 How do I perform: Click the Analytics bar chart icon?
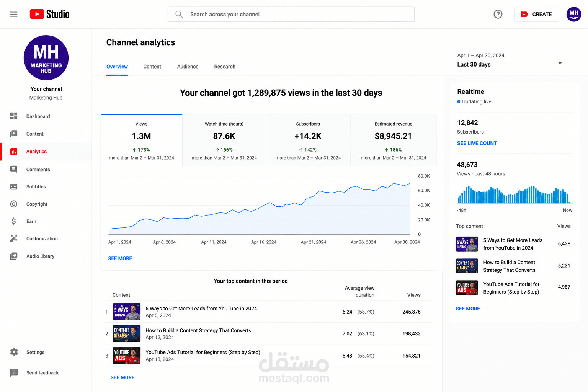[x=14, y=151]
